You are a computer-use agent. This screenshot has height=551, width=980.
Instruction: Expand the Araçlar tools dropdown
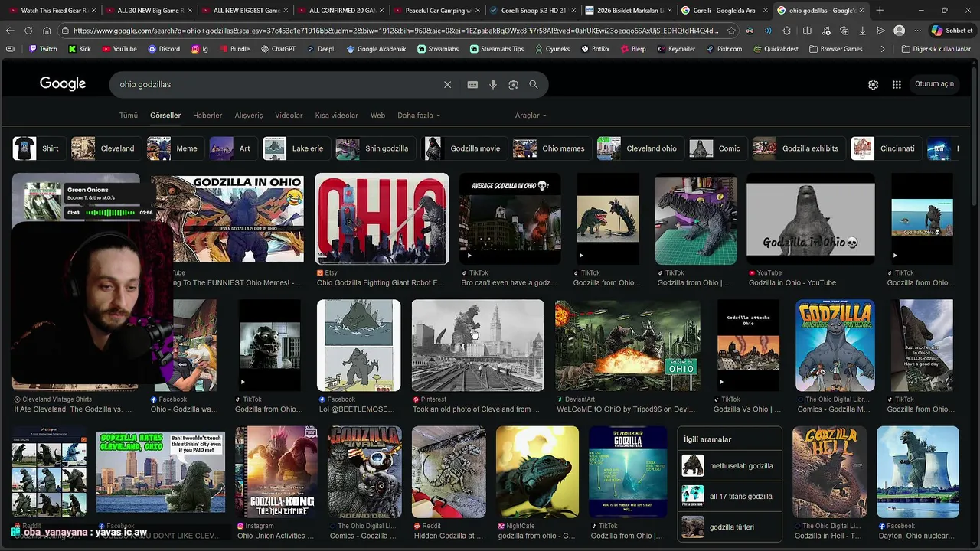pyautogui.click(x=531, y=116)
